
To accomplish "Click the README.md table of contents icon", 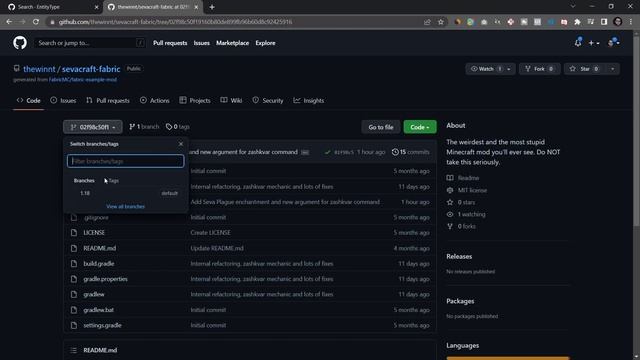I will point(73,350).
